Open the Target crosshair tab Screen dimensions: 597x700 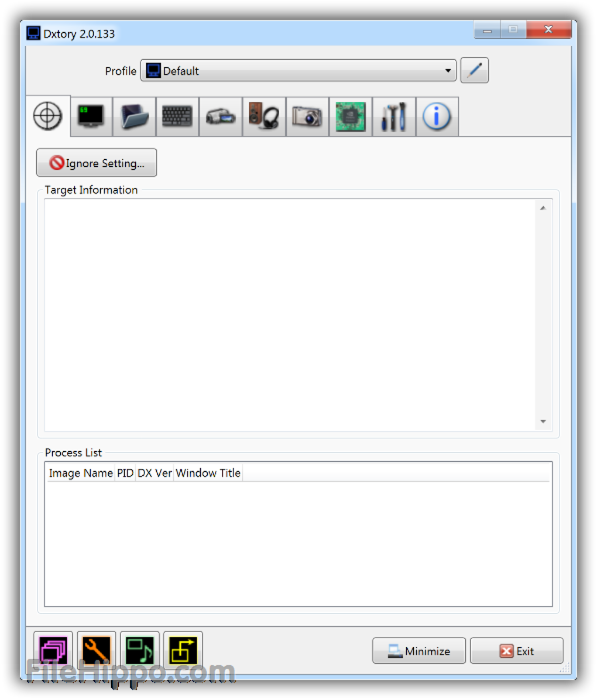48,116
